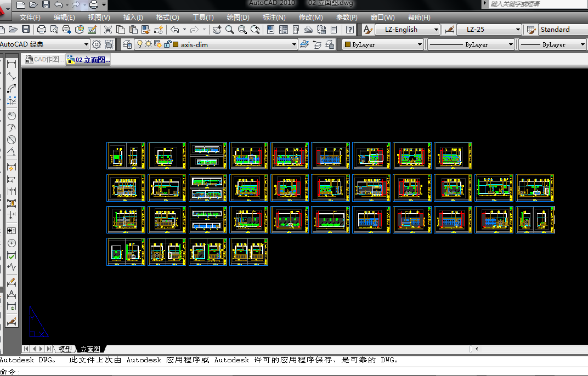Select the Aligned dimension tool
Viewport: 588px width, 376px height.
[12, 77]
